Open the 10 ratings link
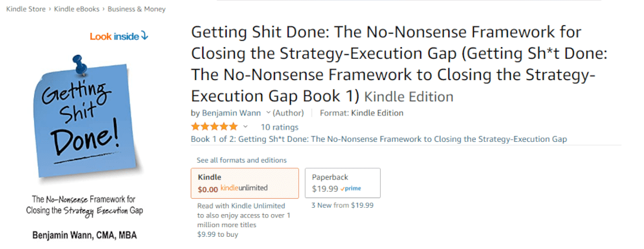The width and height of the screenshot is (644, 249). coord(279,127)
